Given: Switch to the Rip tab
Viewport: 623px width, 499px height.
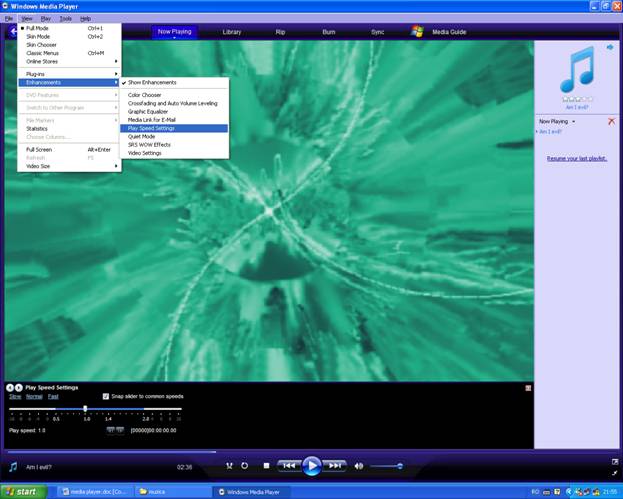Looking at the screenshot, I should pos(280,32).
